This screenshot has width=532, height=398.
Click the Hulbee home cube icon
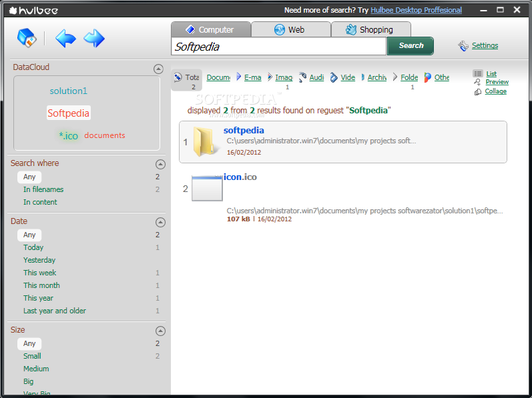point(27,37)
